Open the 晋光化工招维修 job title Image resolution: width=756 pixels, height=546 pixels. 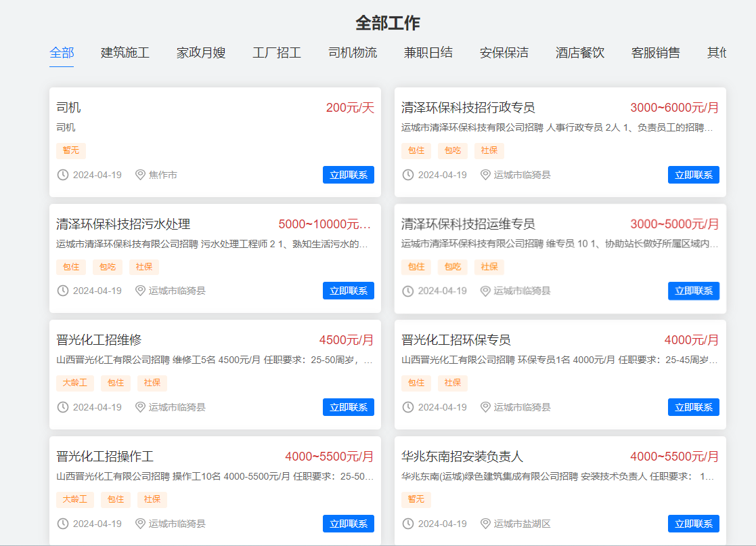[x=99, y=340]
